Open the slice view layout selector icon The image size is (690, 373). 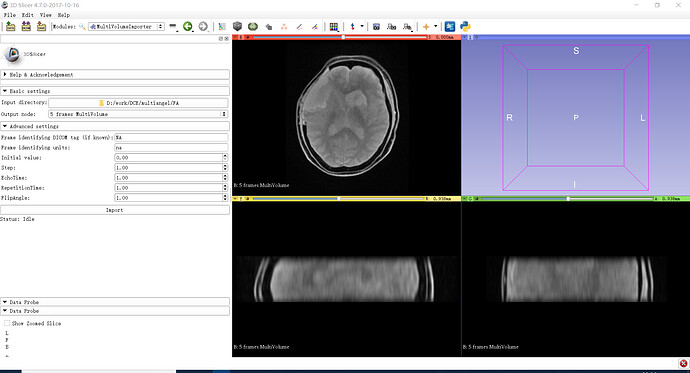[x=334, y=26]
